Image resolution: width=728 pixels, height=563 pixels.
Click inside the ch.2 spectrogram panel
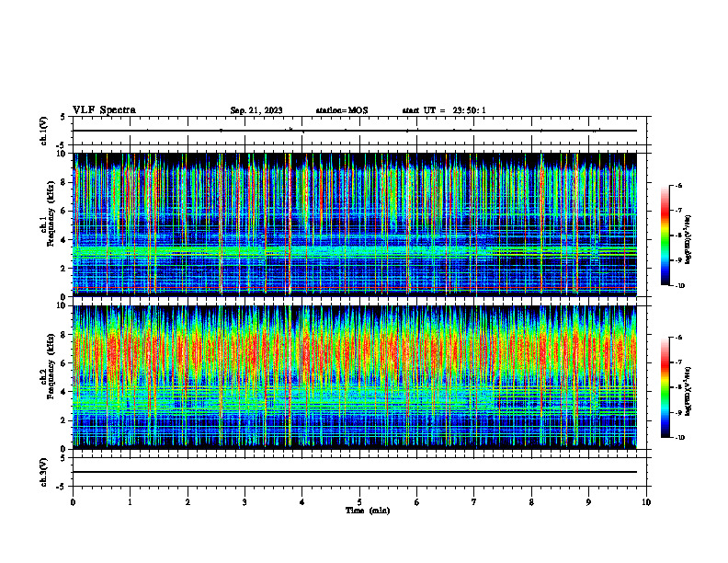click(x=355, y=377)
